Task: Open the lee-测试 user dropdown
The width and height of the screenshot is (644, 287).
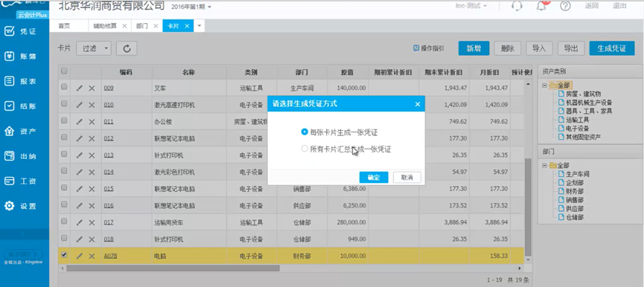Action: (x=471, y=6)
